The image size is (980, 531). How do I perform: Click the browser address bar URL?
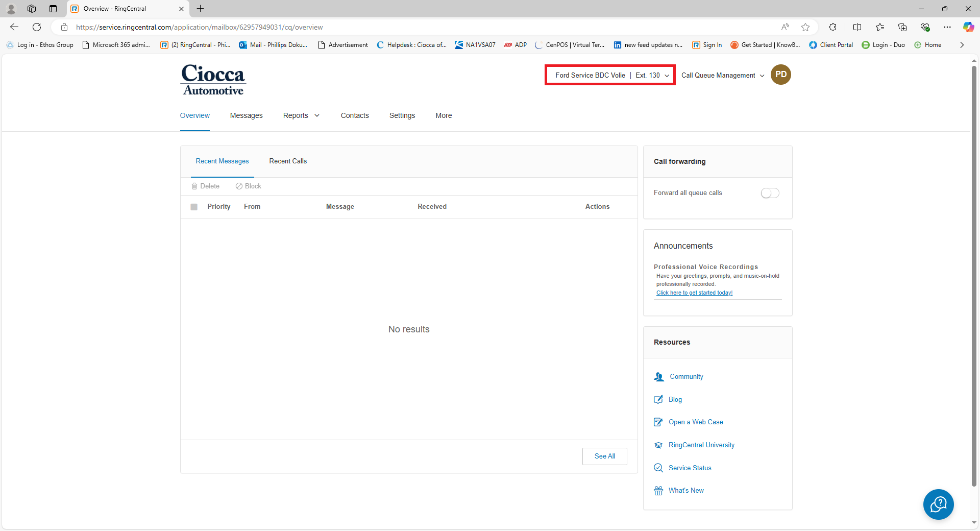click(199, 27)
